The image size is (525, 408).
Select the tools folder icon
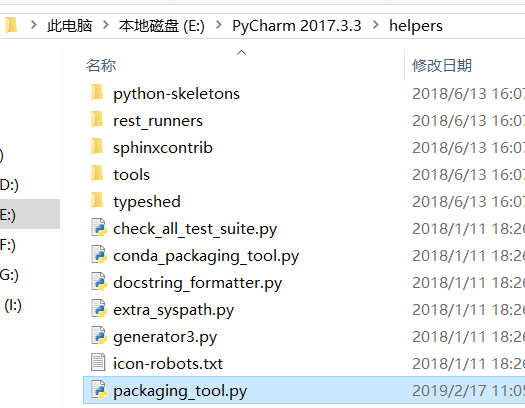coord(97,174)
